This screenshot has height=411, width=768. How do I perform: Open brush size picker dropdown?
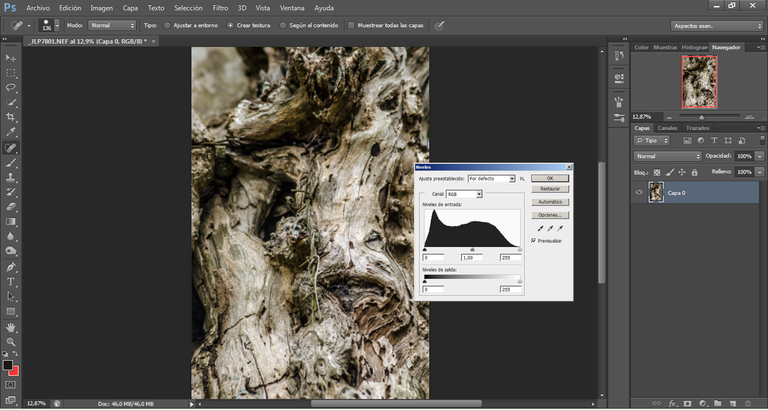(57, 25)
